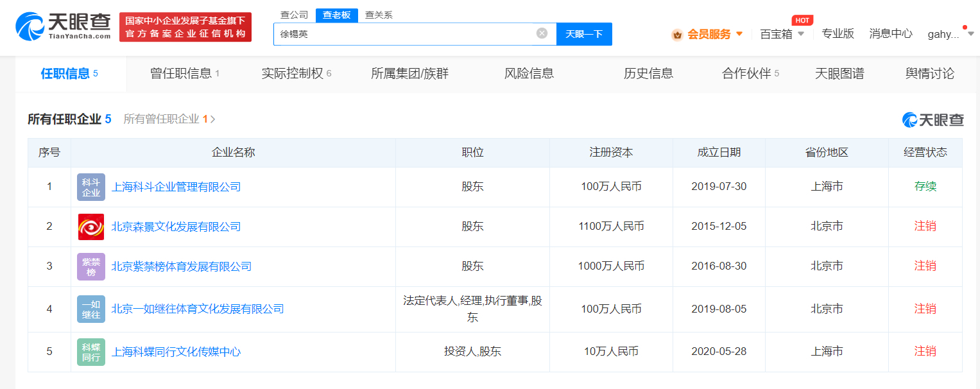
Task: Click the 天眼一下 search button
Action: click(584, 34)
